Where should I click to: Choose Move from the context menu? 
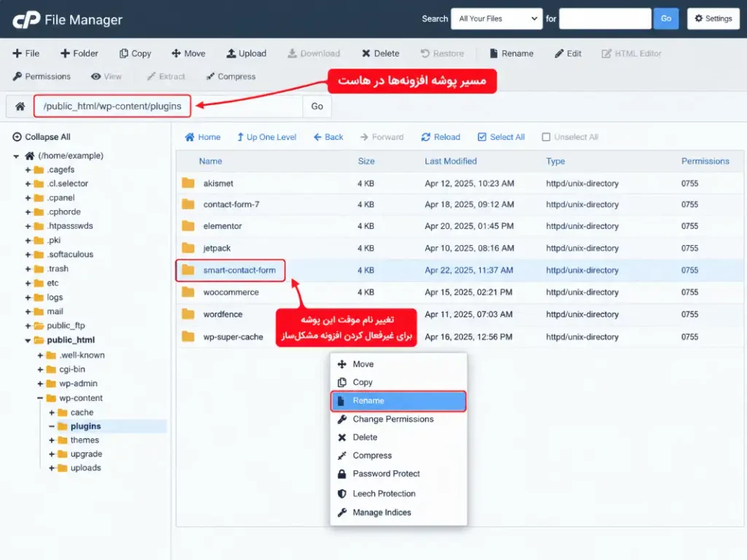tap(399, 365)
